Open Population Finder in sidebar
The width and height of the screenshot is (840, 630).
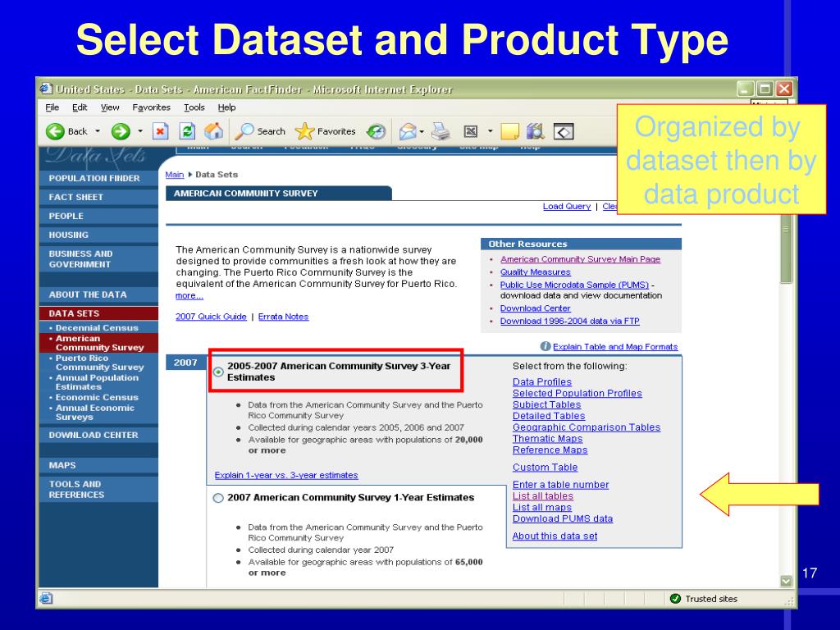[98, 178]
